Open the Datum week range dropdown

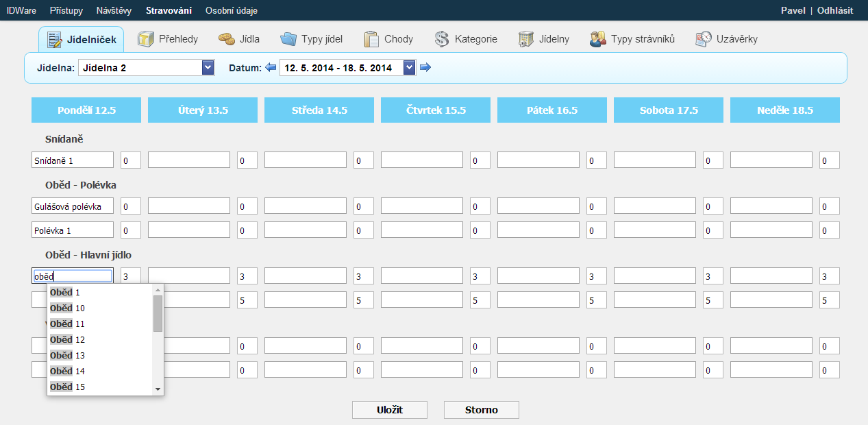[x=410, y=67]
